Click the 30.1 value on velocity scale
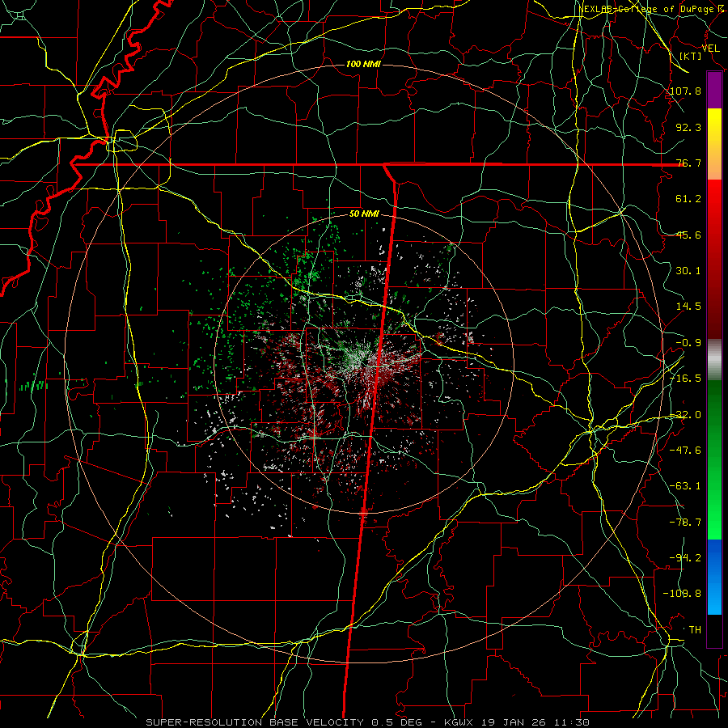This screenshot has height=728, width=728. point(688,271)
